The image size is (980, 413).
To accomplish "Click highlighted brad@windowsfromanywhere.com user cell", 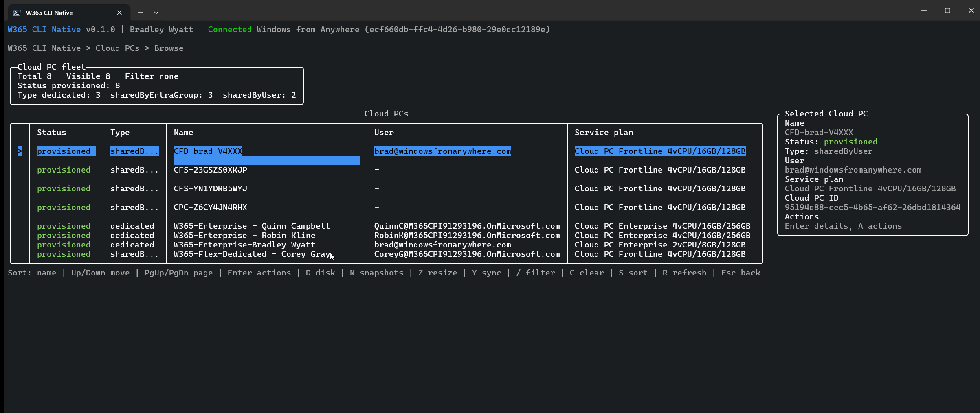I will (x=442, y=151).
